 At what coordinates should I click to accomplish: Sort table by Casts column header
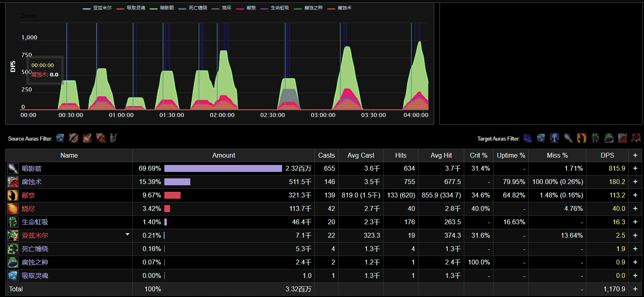(x=326, y=155)
